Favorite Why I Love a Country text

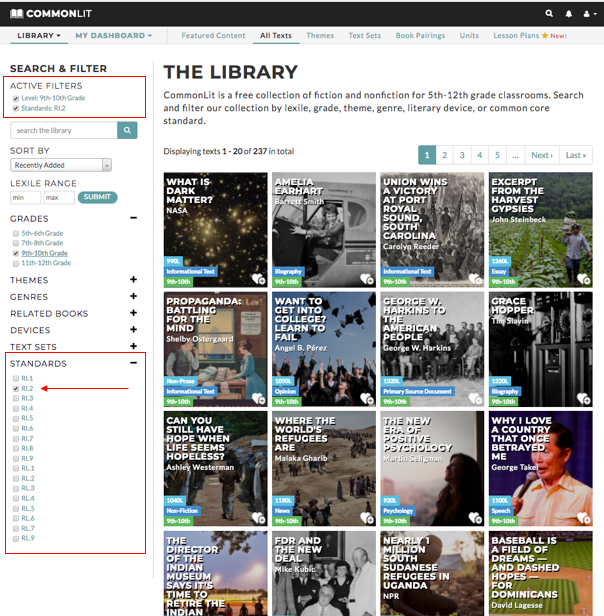(584, 518)
